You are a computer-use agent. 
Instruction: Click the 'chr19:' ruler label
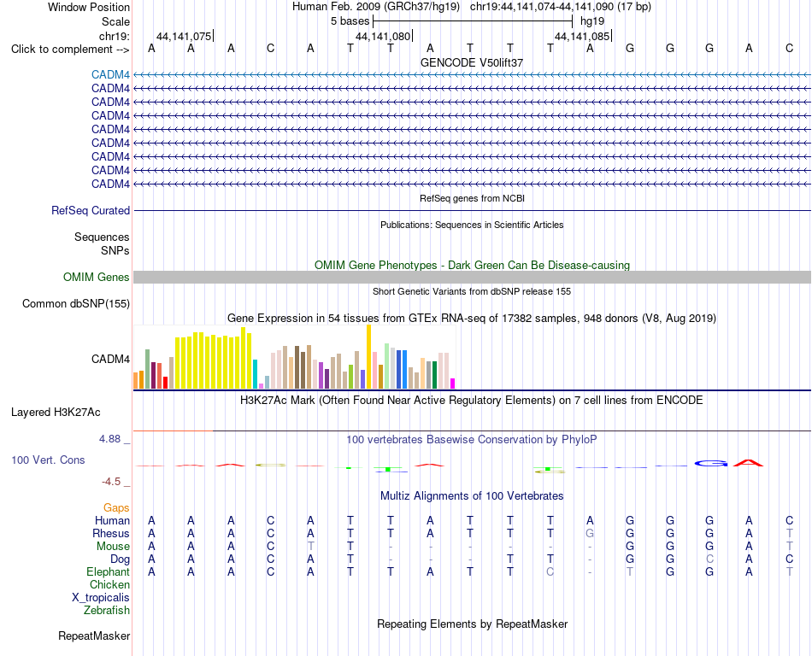pyautogui.click(x=114, y=36)
